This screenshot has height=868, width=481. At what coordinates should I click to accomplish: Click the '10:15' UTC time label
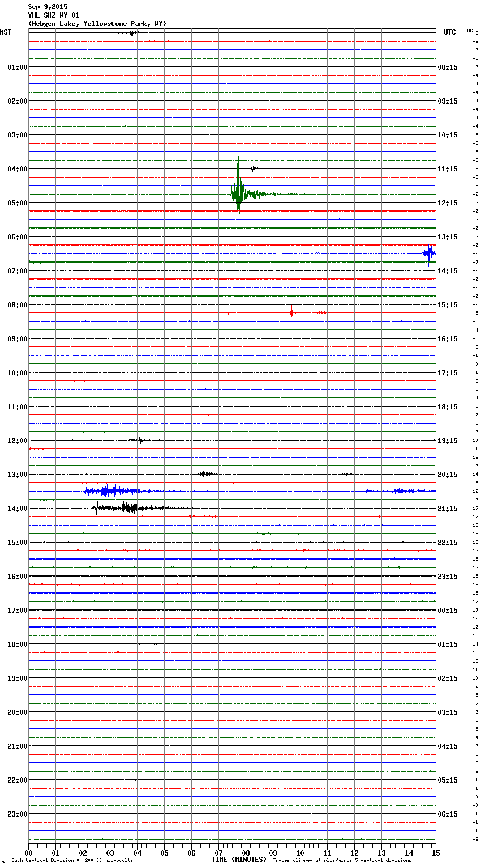[x=448, y=135]
